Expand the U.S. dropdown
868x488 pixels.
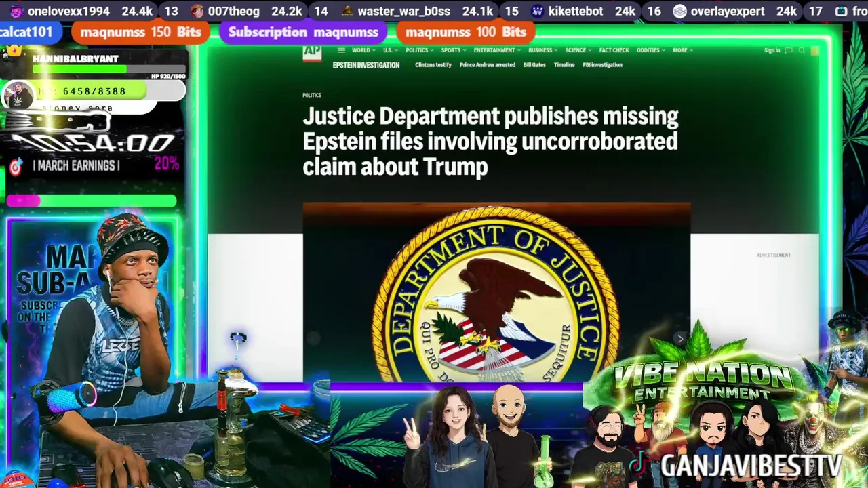(x=389, y=50)
